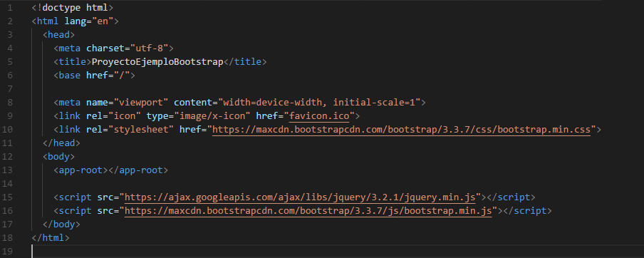Click the opening head tag on line 3
The height and width of the screenshot is (258, 644).
pyautogui.click(x=58, y=35)
